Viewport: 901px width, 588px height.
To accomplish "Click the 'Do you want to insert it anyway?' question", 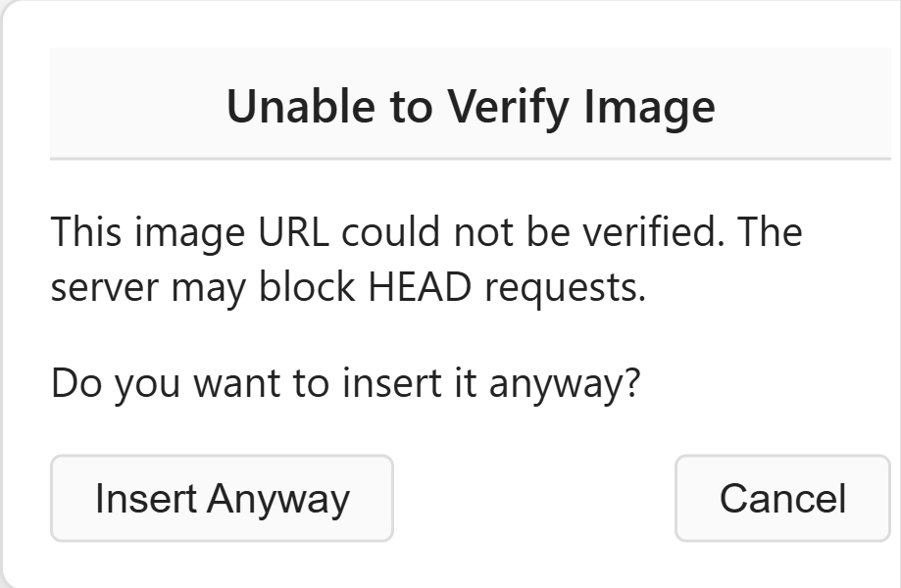I will [345, 382].
